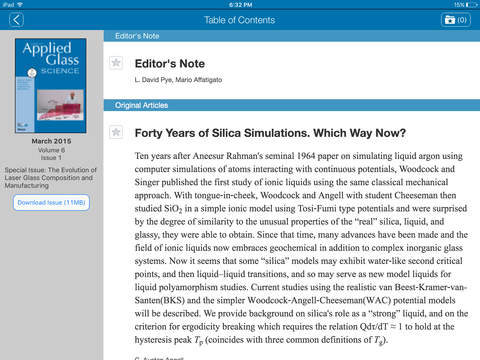The image size is (480, 360).
Task: Click the Wi-Fi status icon
Action: coord(20,4)
